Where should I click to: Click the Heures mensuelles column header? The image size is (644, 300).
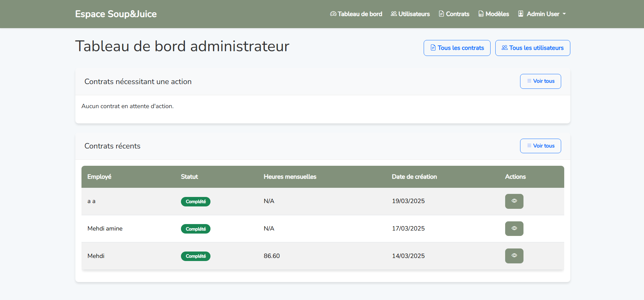(290, 177)
